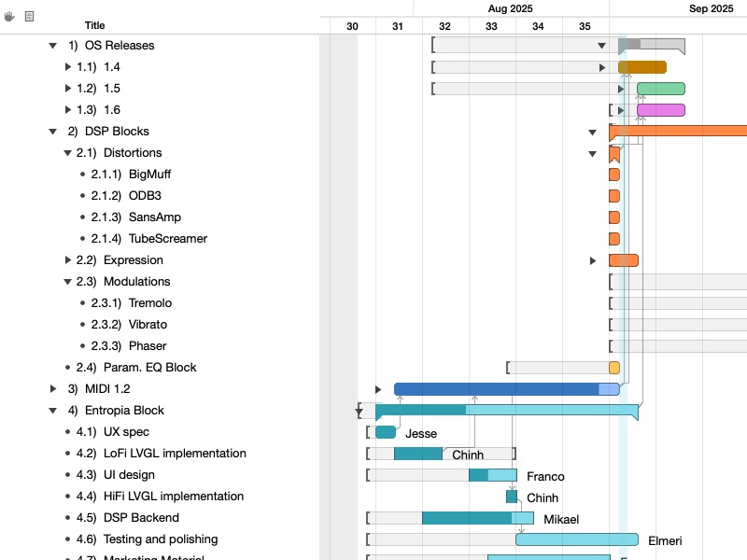Viewport: 747px width, 560px height.
Task: Click the triangle left of the MIDI 1.2 bar
Action: tap(378, 389)
